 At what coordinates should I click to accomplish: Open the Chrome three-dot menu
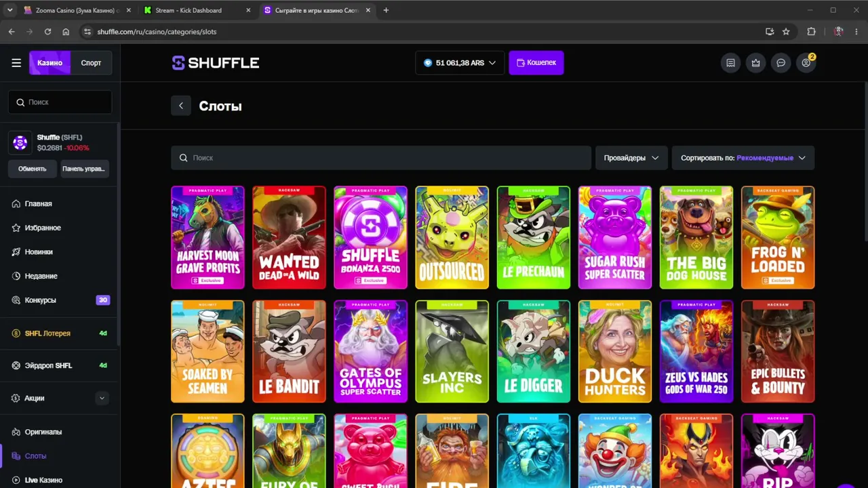857,32
